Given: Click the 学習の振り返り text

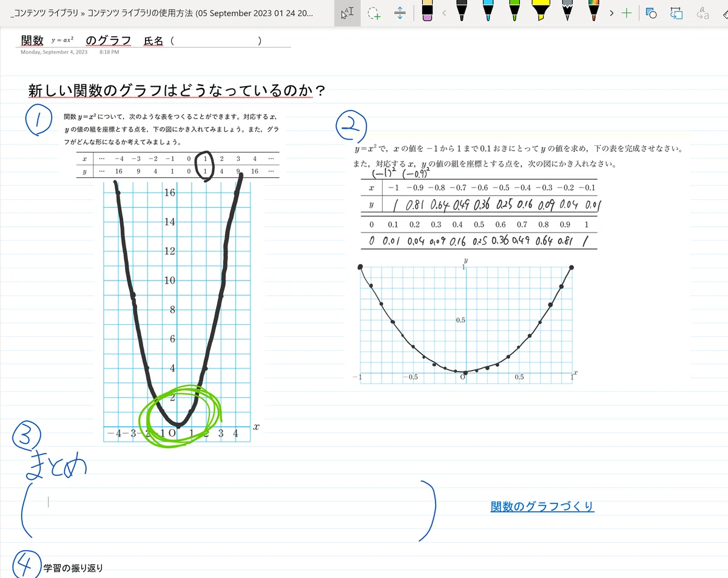Looking at the screenshot, I should coord(73,568).
